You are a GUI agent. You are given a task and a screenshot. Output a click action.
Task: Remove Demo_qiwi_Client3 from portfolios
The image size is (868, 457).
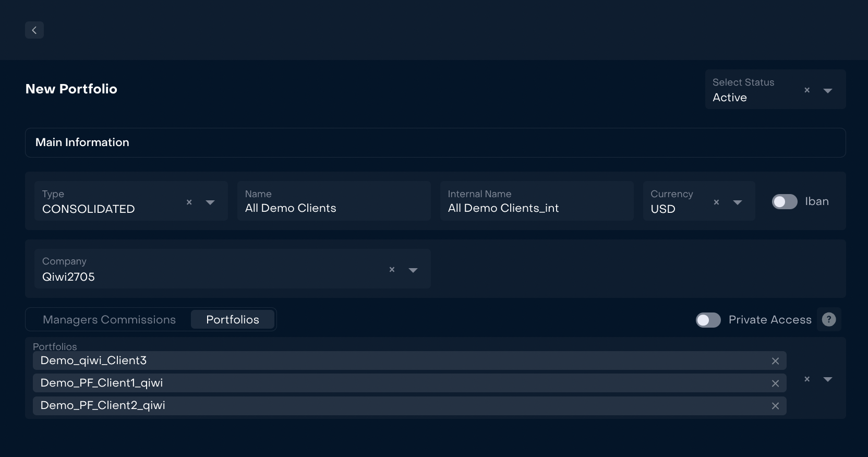[775, 361]
